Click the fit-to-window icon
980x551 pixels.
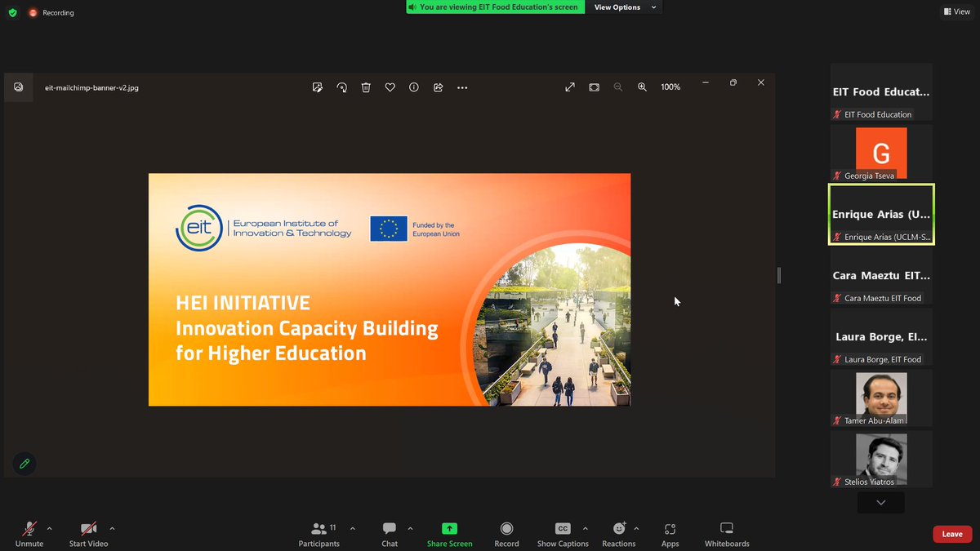(595, 87)
